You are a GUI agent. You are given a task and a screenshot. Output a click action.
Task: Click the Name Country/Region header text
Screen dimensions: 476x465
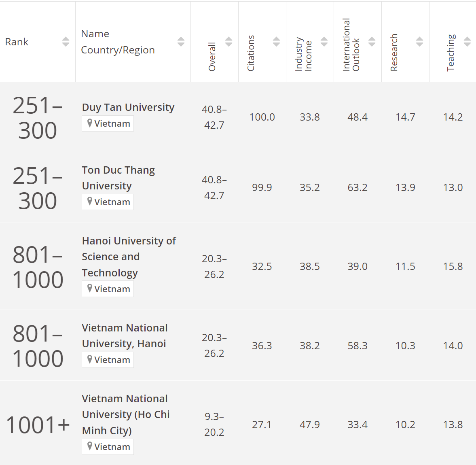pos(118,42)
